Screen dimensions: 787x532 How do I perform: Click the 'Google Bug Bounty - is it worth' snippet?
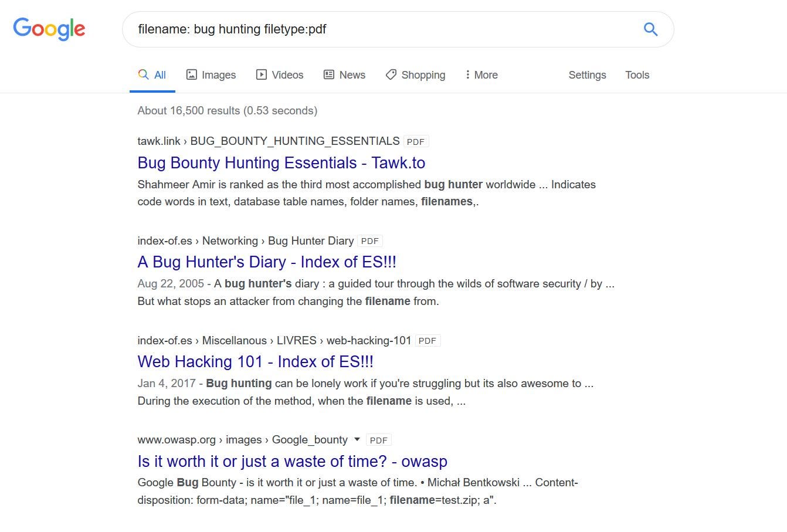(x=358, y=492)
